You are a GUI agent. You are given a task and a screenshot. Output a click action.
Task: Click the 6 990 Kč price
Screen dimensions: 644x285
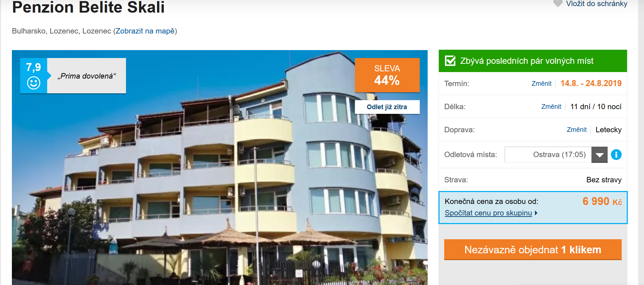click(x=602, y=201)
